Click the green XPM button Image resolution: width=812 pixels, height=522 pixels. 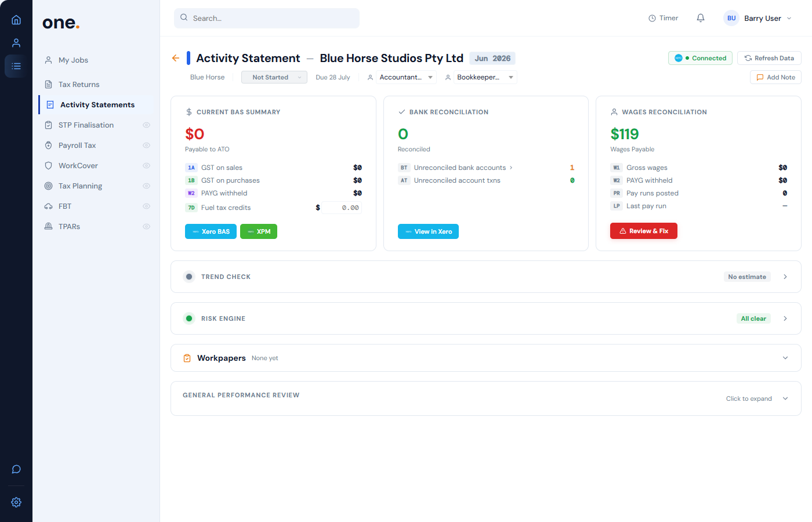(259, 231)
